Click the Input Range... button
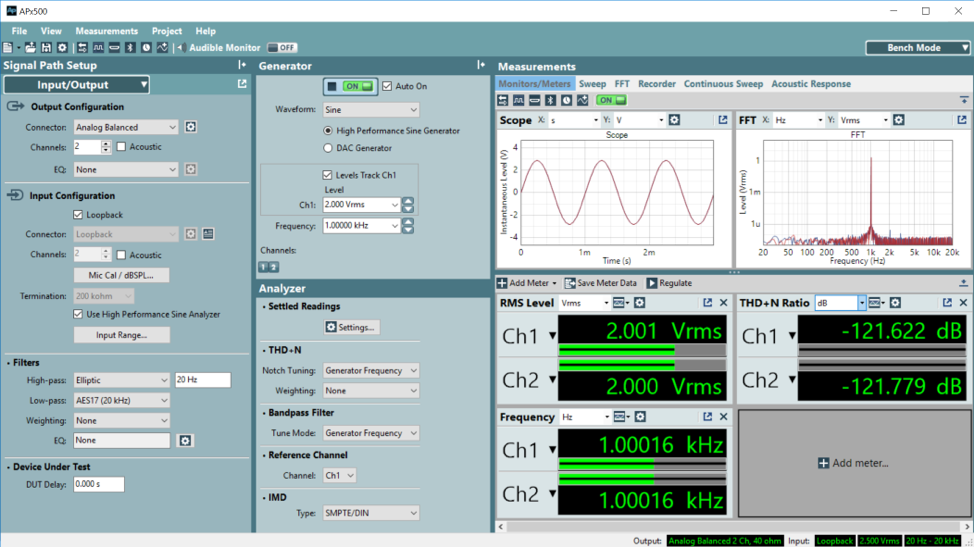This screenshot has height=547, width=974. click(122, 335)
